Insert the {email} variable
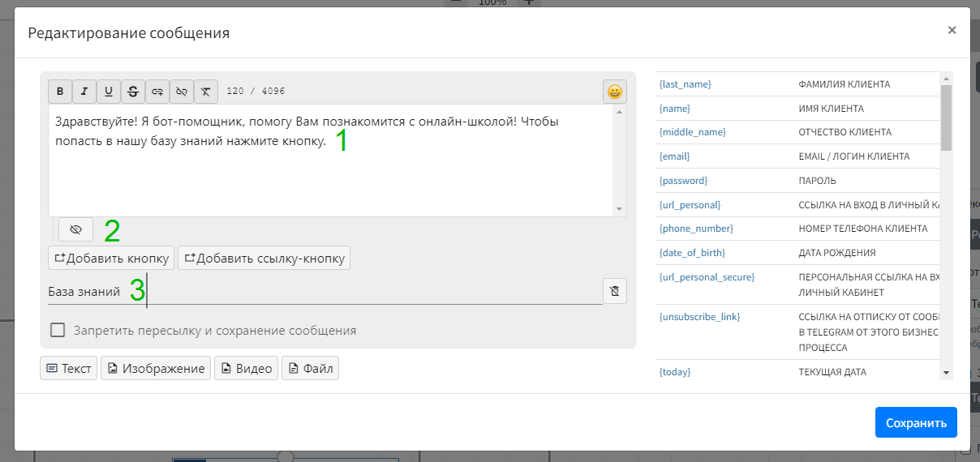Screen dimensions: 980x462 (x=675, y=156)
